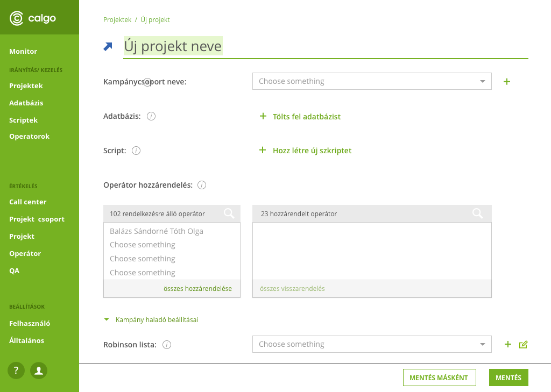Go to Projektek in the sidebar
This screenshot has width=551, height=392.
(26, 85)
